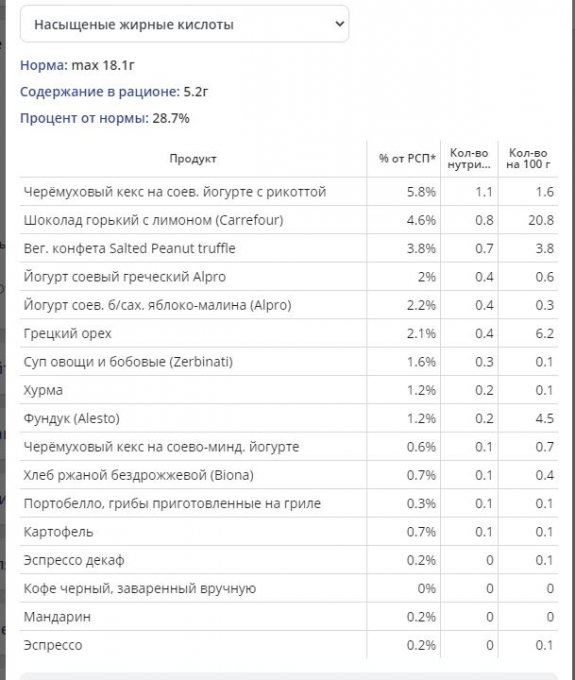Click the Вег. конфета Salted Peanut truffle row
This screenshot has height=680, width=575.
[289, 248]
